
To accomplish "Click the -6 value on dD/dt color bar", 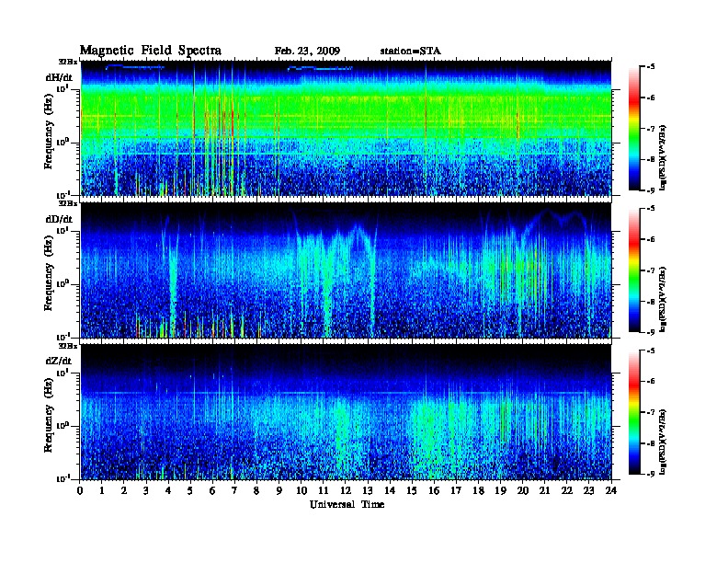I will pos(651,239).
